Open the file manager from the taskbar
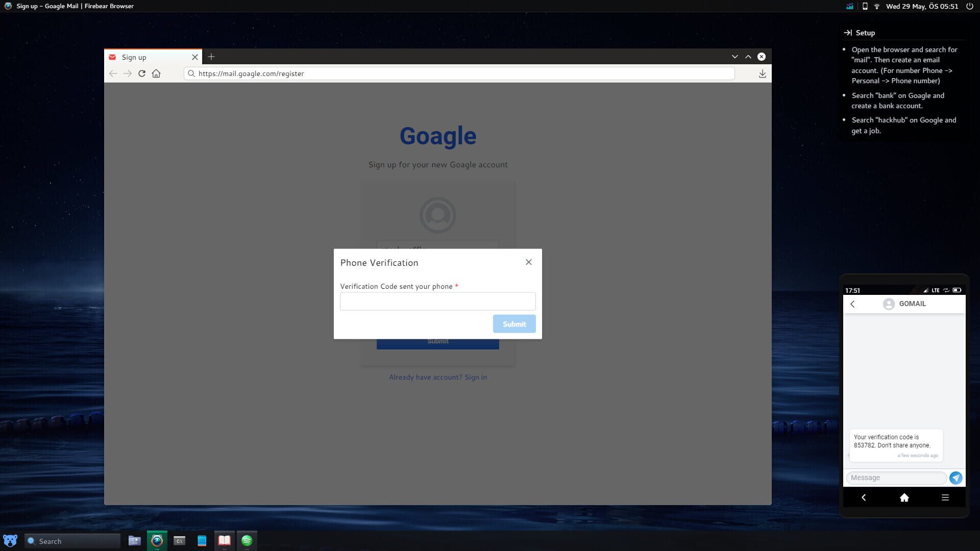Viewport: 980px width, 551px height. point(134,540)
